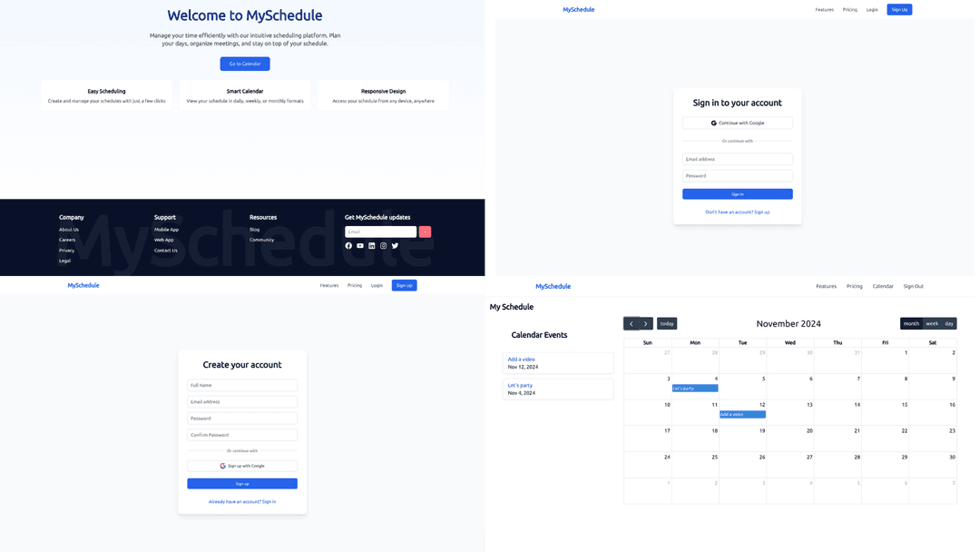The height and width of the screenshot is (552, 980).
Task: Open the Sign up link below the sign-in form
Action: pos(760,212)
